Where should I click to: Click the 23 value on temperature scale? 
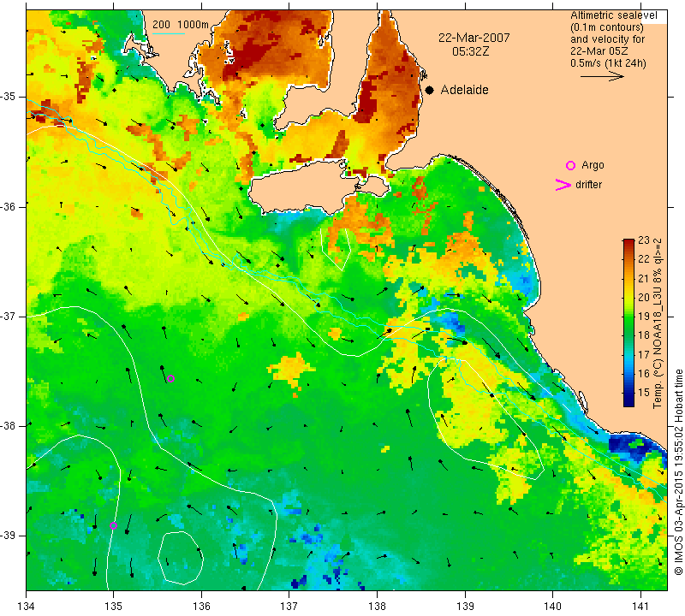tap(644, 240)
